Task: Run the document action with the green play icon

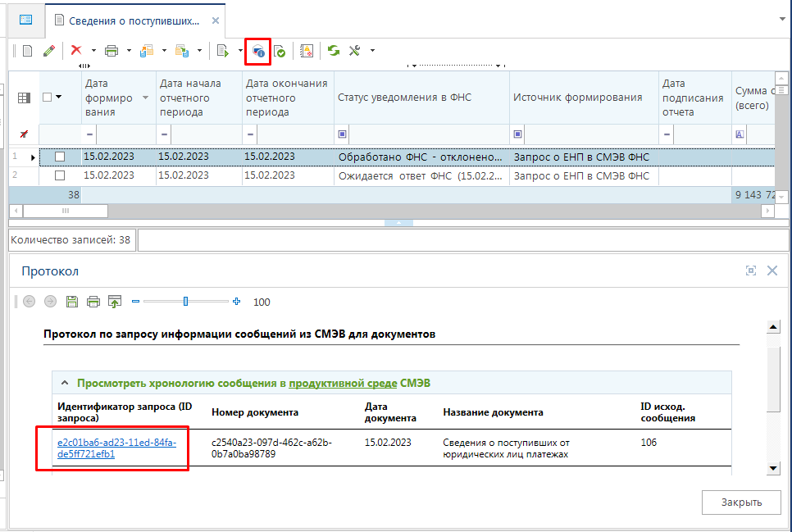Action: (223, 51)
